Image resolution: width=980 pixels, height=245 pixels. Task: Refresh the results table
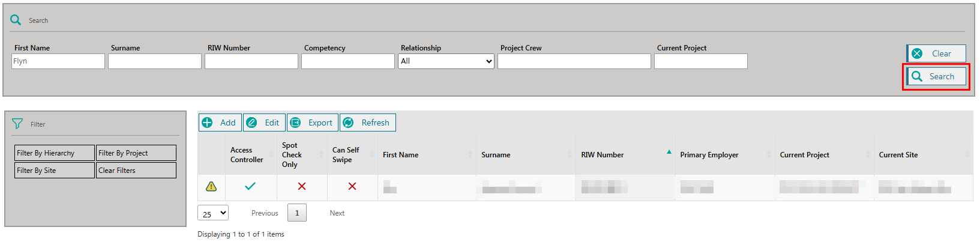pyautogui.click(x=368, y=122)
